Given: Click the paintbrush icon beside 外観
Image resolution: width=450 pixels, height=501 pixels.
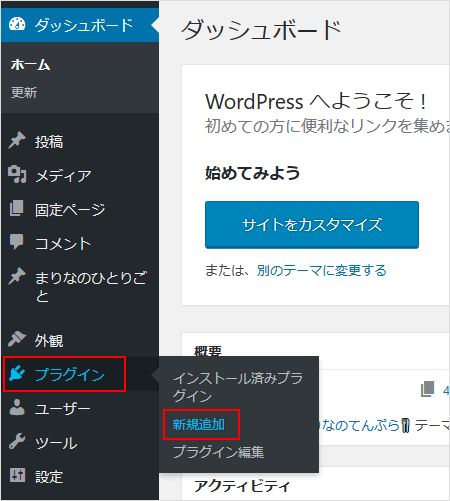Looking at the screenshot, I should pos(17,339).
